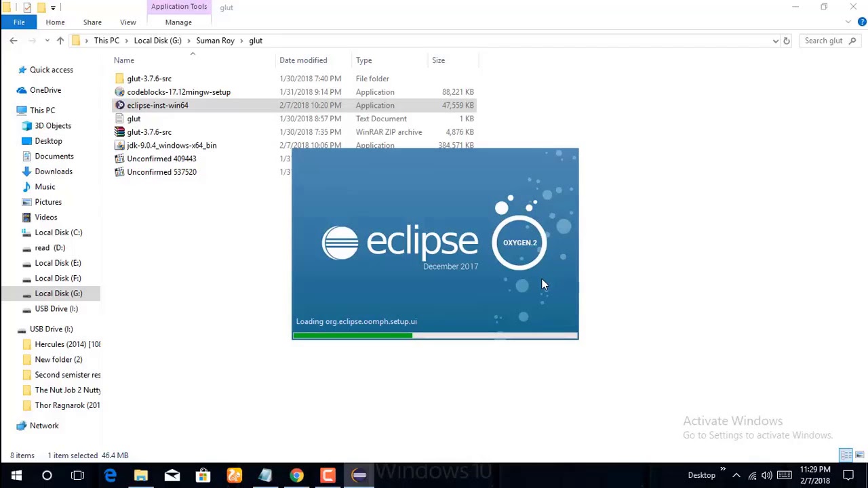868x488 pixels.
Task: Select This PC in the navigation pane
Action: [42, 110]
